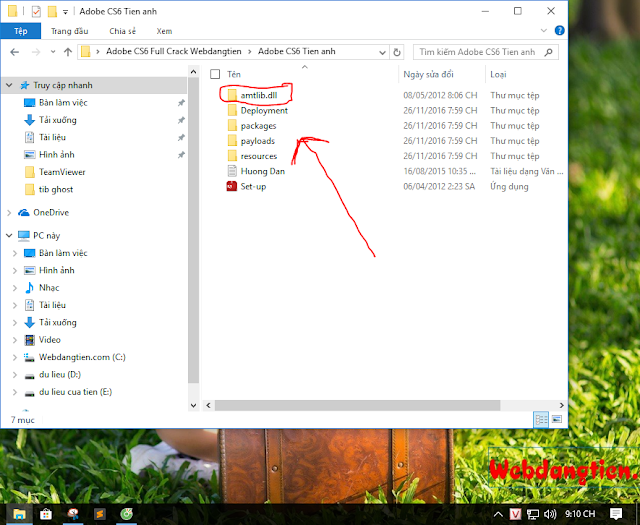Collapse the PC này tree node
Viewport: 640px width, 525px height.
[9, 236]
